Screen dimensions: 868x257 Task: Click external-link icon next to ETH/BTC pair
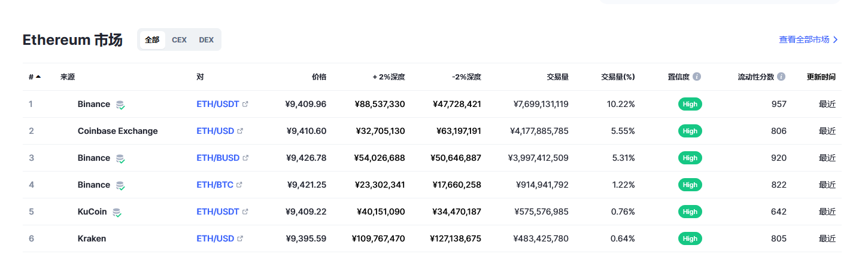tap(239, 185)
